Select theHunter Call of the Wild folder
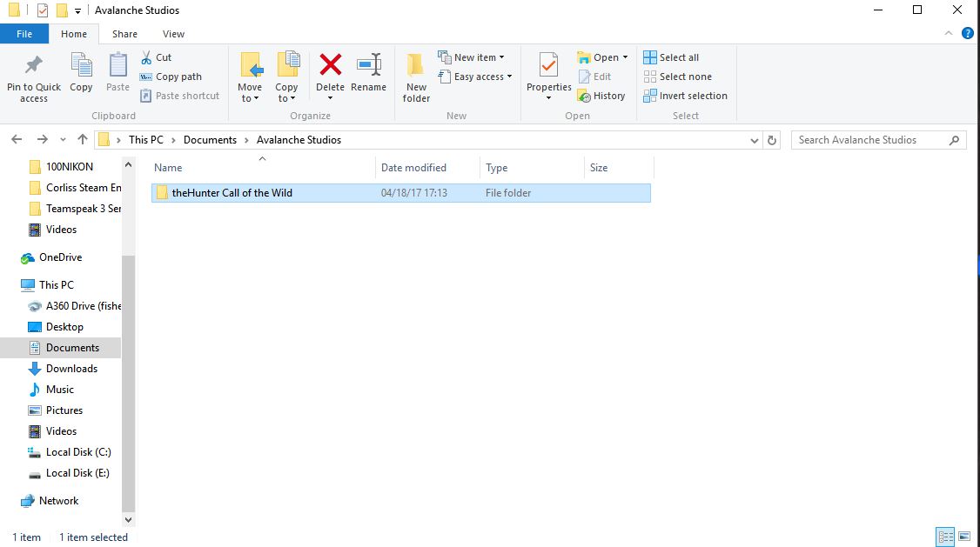Screen dimensions: 980x547 pyautogui.click(x=400, y=193)
